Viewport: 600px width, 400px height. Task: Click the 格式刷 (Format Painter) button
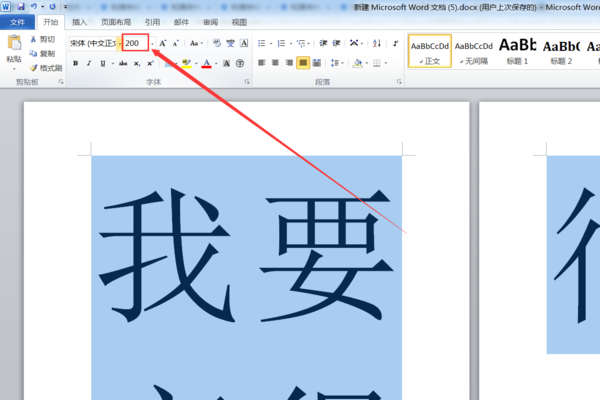click(46, 68)
